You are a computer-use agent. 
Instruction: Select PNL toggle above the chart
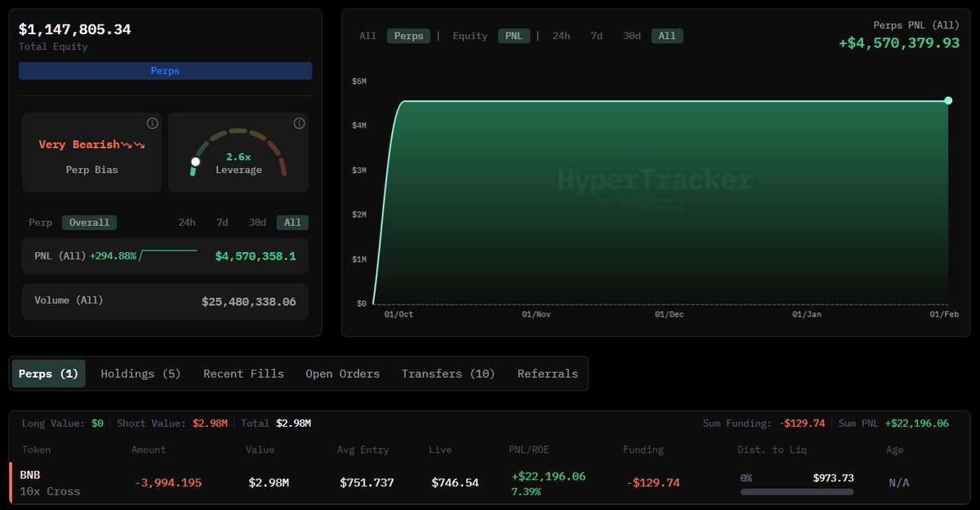(x=514, y=36)
